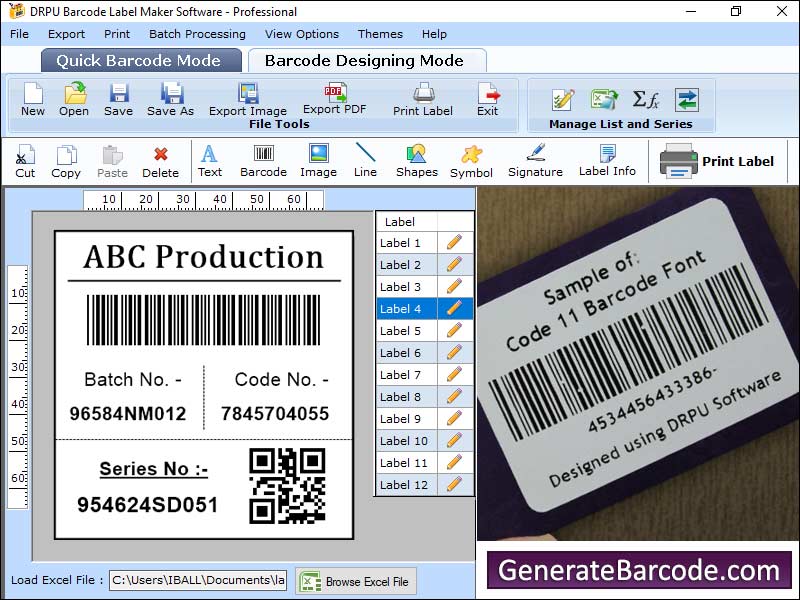Click the Load Excel File path field
The width and height of the screenshot is (800, 600).
pos(197,580)
